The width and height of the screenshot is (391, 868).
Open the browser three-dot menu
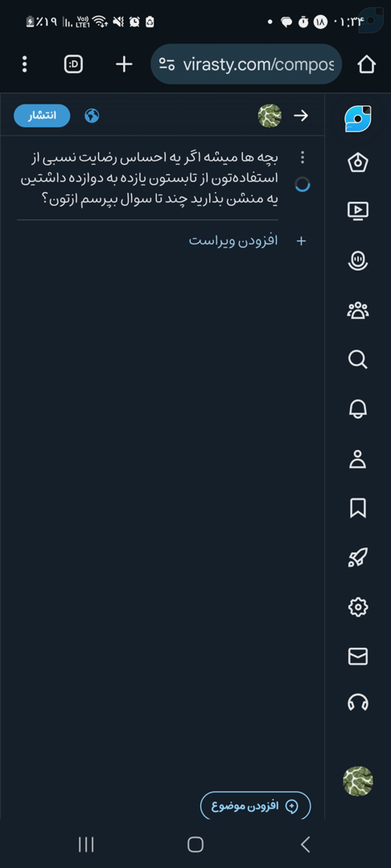pos(25,64)
